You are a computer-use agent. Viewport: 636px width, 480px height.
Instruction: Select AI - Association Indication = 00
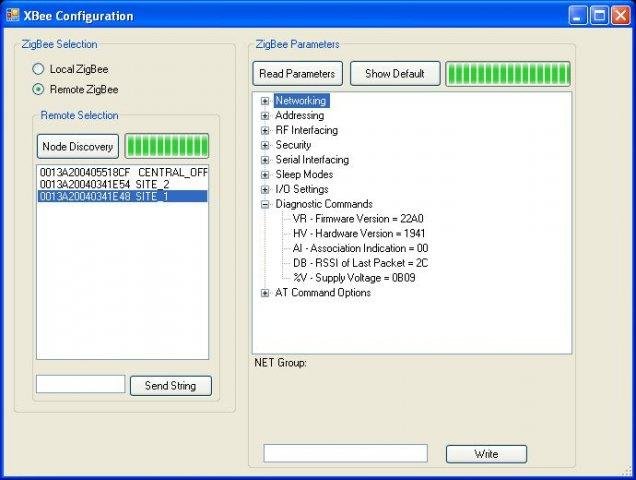pos(361,248)
